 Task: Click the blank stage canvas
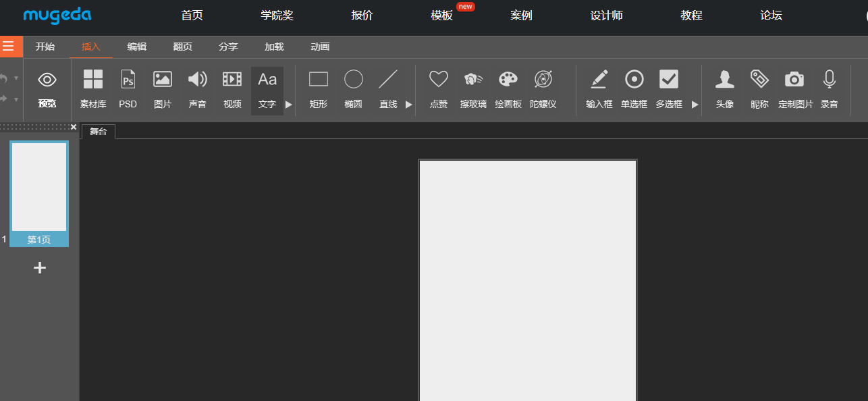click(x=528, y=280)
